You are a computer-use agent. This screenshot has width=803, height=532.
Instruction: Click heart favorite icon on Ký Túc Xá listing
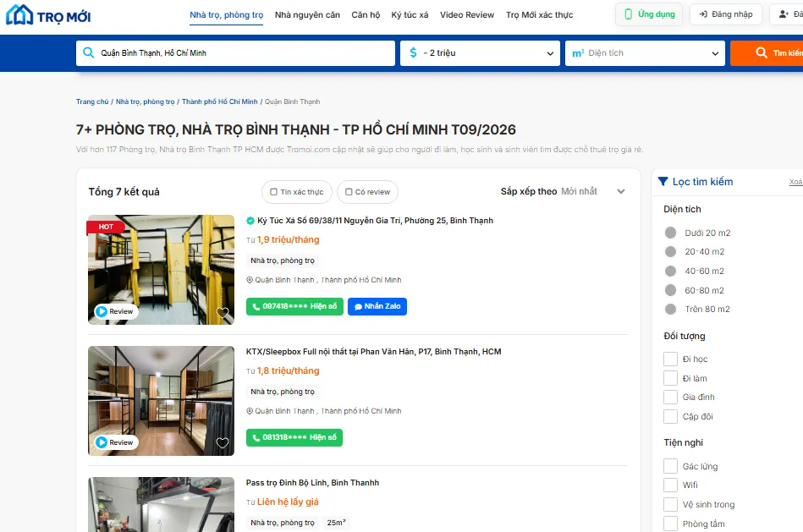click(x=223, y=312)
